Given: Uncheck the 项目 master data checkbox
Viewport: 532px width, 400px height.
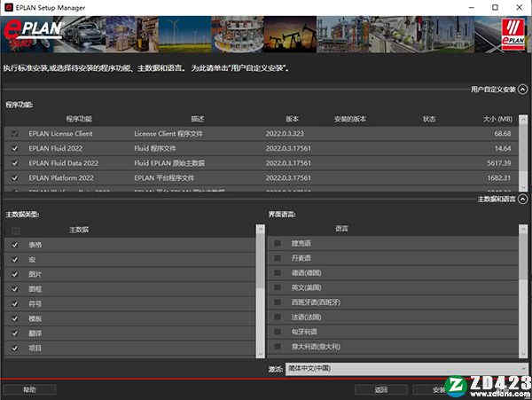Looking at the screenshot, I should click(x=15, y=348).
